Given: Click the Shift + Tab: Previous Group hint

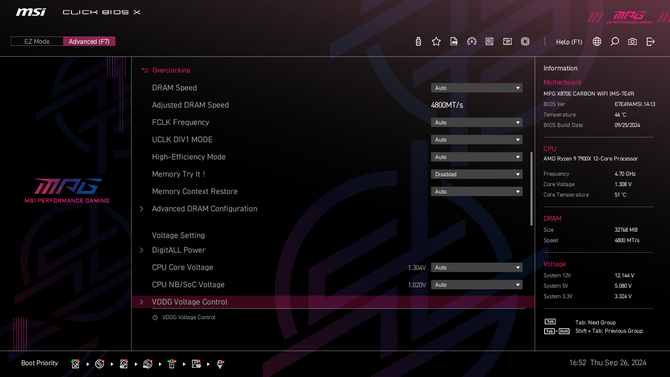Looking at the screenshot, I should [609, 331].
